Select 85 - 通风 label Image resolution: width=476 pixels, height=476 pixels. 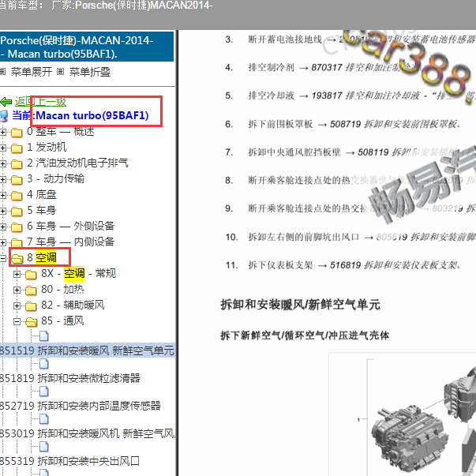tap(62, 320)
